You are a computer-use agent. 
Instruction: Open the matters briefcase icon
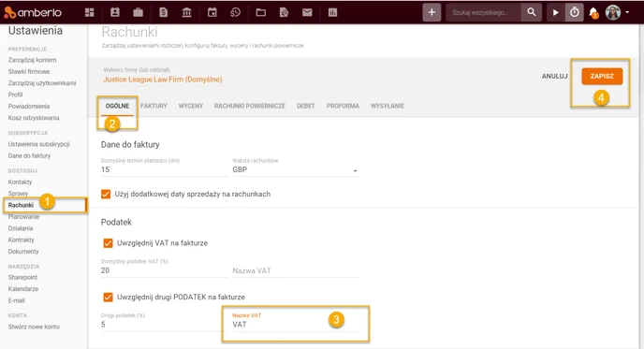coord(138,13)
